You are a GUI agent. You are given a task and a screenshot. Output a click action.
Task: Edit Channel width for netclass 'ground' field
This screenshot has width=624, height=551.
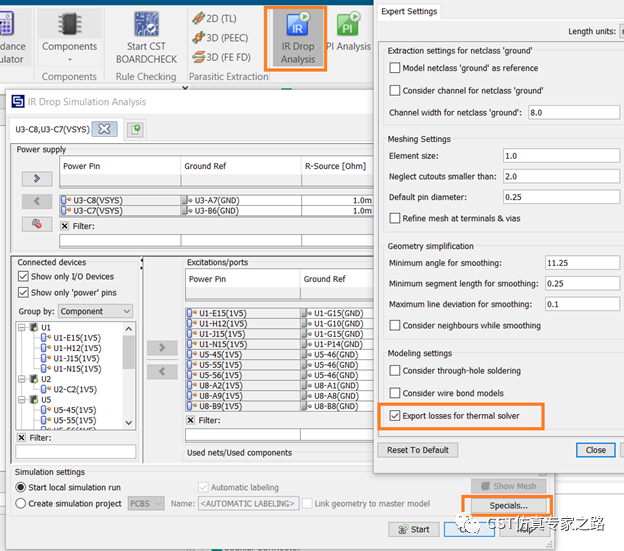[x=573, y=113]
